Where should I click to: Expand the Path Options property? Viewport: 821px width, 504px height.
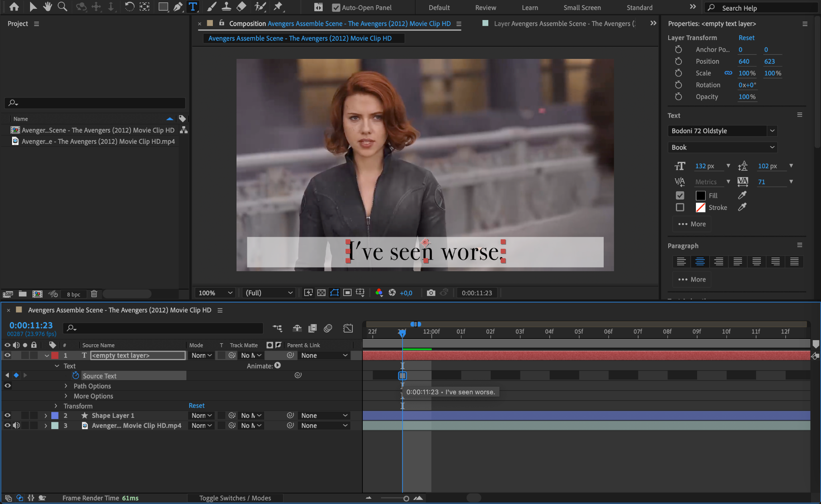tap(66, 386)
